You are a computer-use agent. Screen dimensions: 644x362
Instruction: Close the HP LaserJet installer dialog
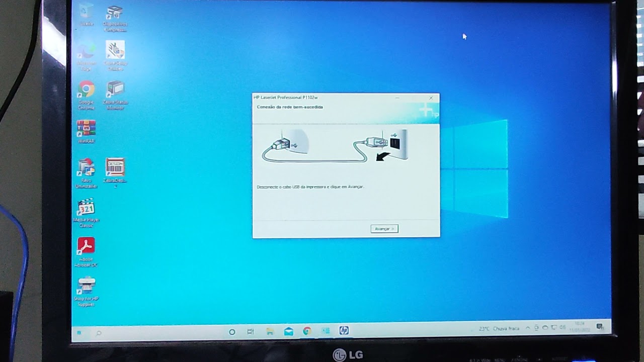coord(431,98)
